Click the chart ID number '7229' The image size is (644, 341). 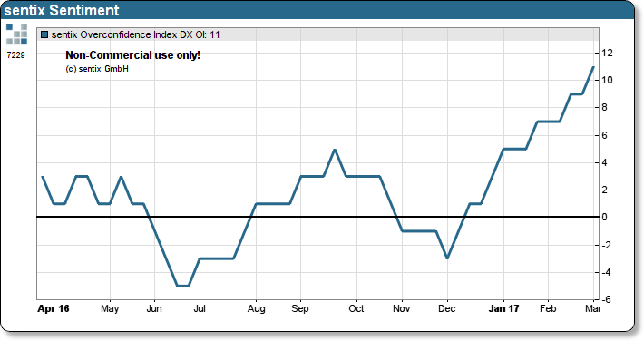coord(16,55)
